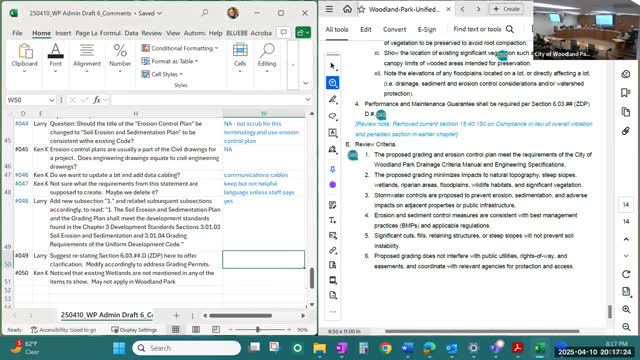Zoom out on the PDF
This screenshot has height=360, width=640.
point(626,327)
